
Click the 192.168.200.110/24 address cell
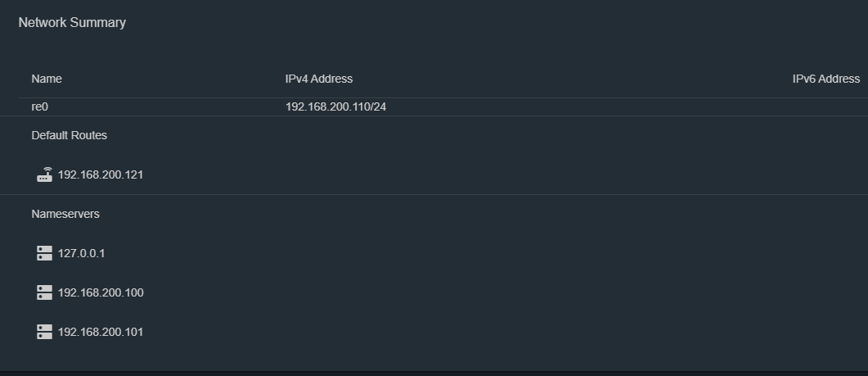pyautogui.click(x=335, y=107)
